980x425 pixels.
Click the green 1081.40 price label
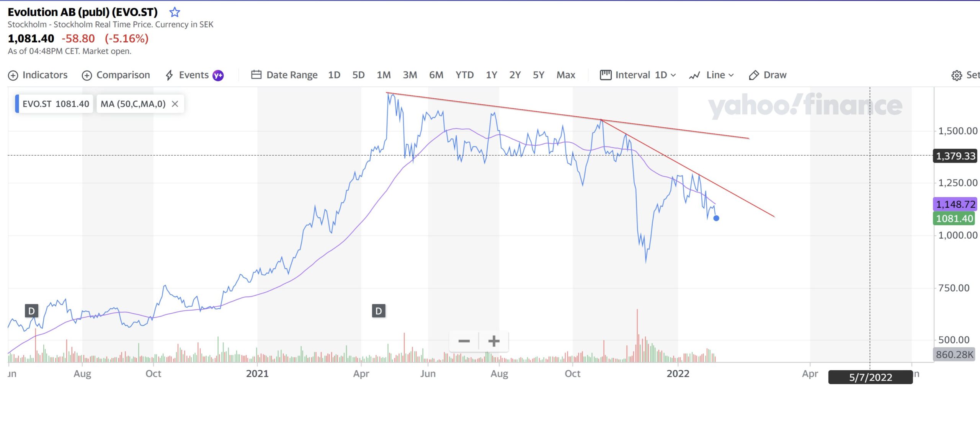pos(954,218)
